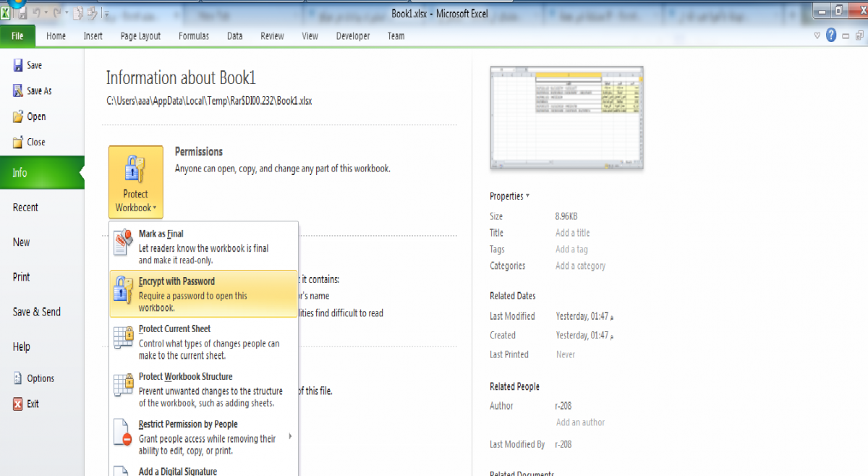The width and height of the screenshot is (868, 476).
Task: Choose Restrict Permission by People menu entry
Action: coord(203,437)
